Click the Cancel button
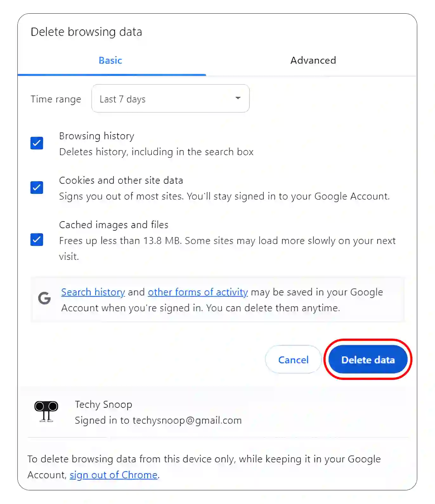This screenshot has height=504, width=435. [x=293, y=360]
